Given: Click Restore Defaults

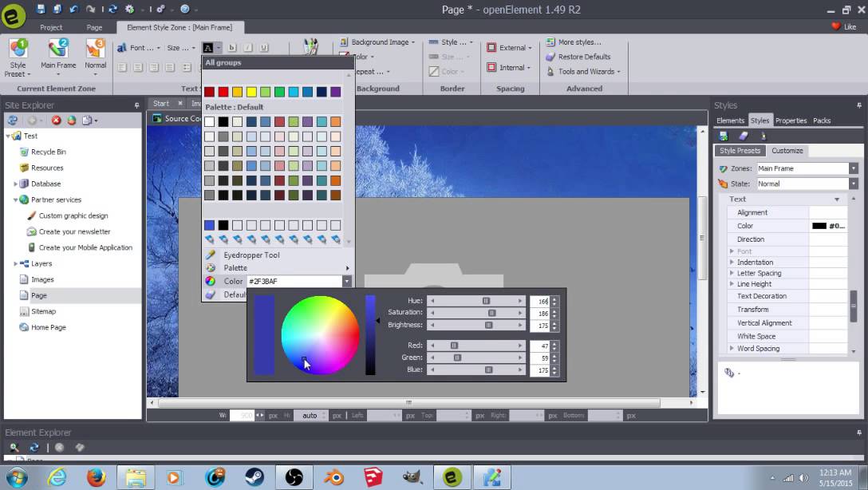Looking at the screenshot, I should pyautogui.click(x=578, y=57).
